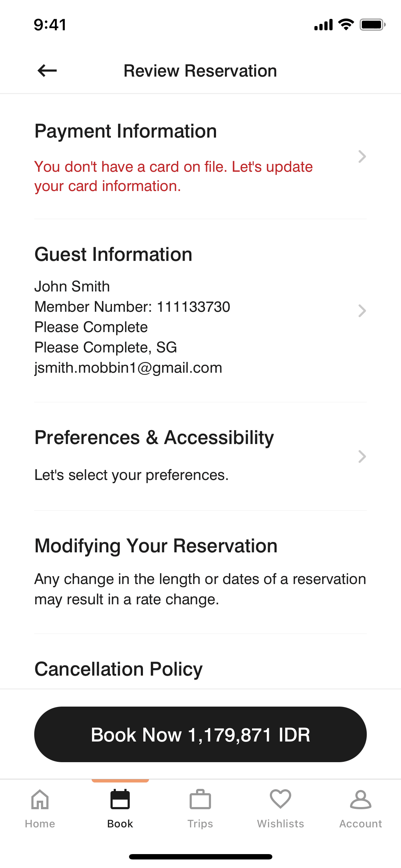Tap the battery status icon
Image resolution: width=401 pixels, height=868 pixels.
point(372,25)
